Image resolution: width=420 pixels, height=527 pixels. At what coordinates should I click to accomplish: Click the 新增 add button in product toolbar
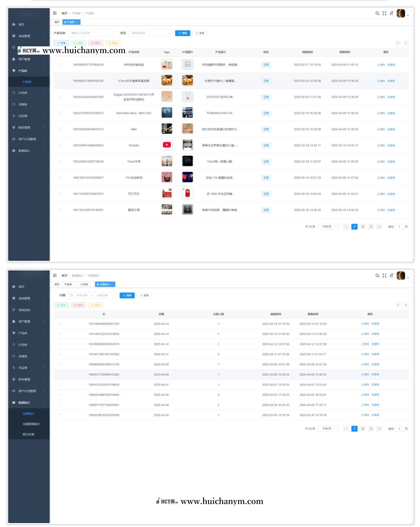(61, 43)
